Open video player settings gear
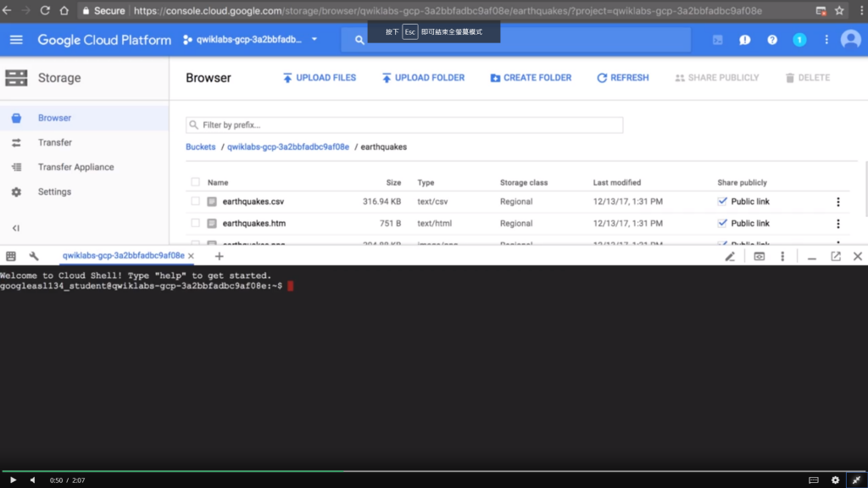 [835, 480]
